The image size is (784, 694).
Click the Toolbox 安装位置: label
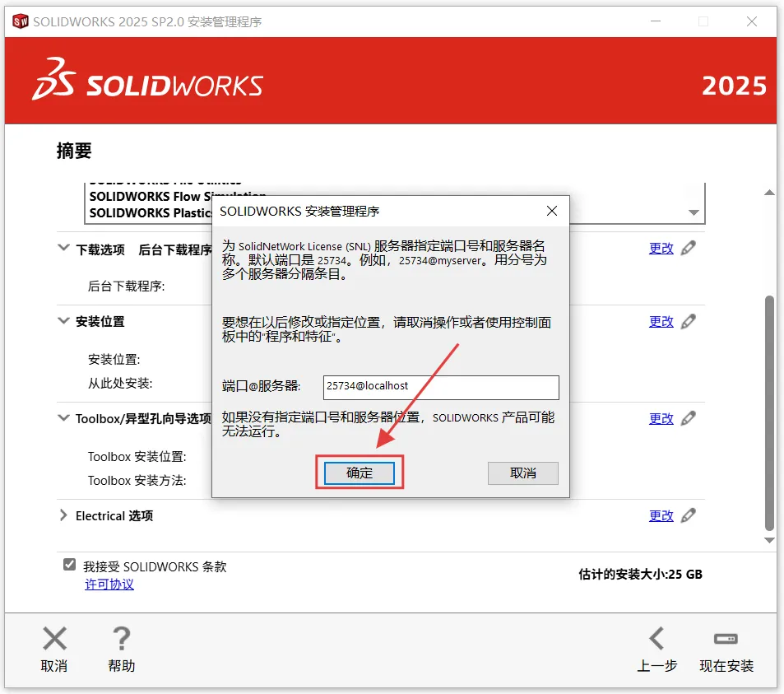[137, 456]
